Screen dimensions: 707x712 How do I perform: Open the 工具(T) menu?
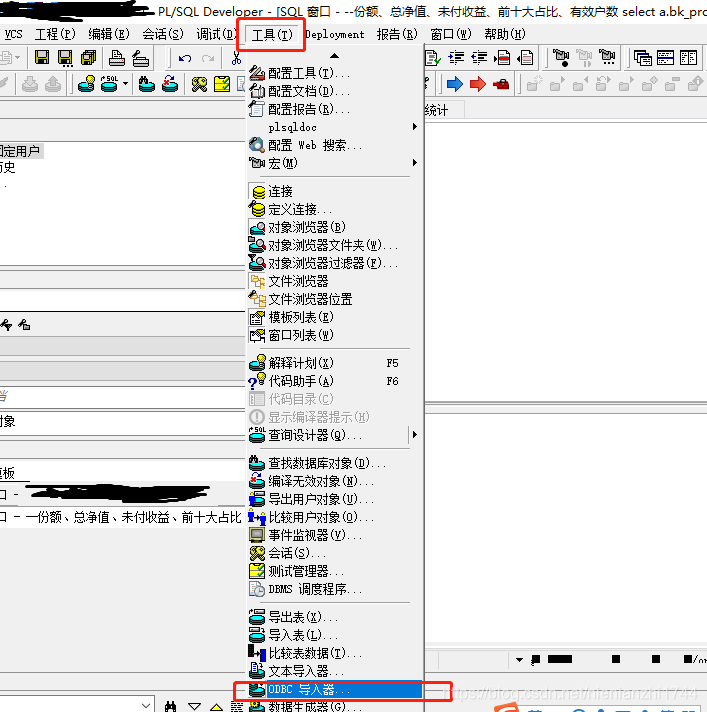click(x=272, y=34)
